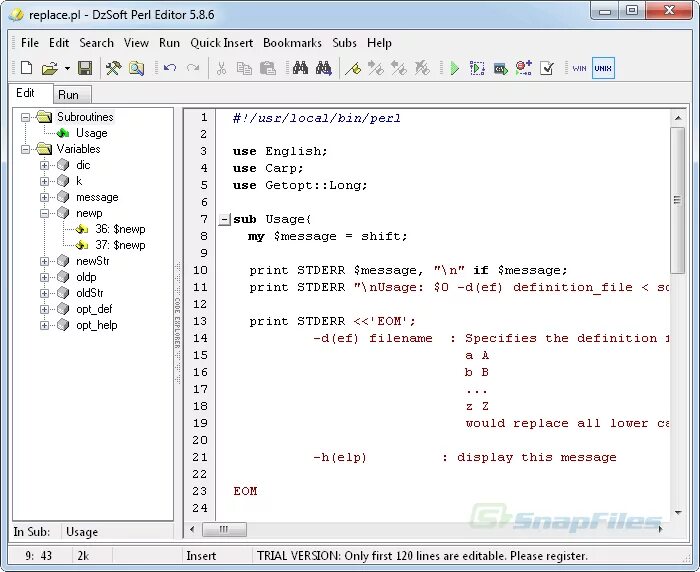The width and height of the screenshot is (700, 572).
Task: Click the horizontal scrollbar thumb
Action: [x=224, y=530]
